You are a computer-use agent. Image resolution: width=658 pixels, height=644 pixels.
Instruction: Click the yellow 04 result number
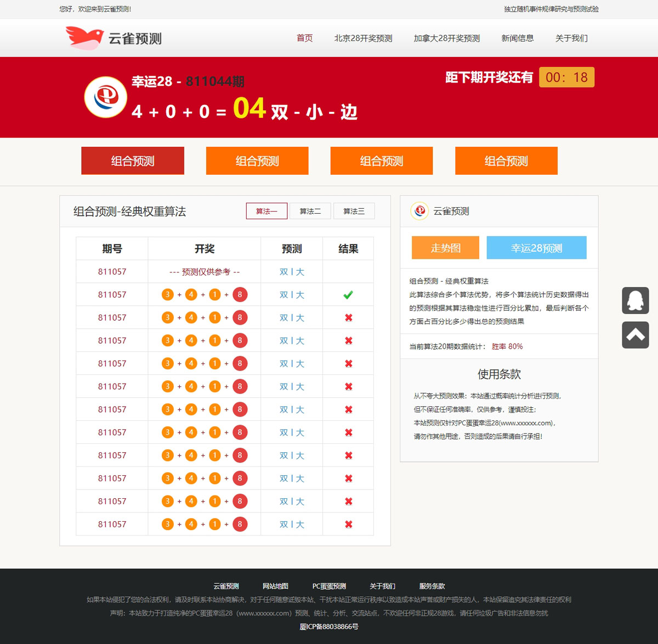point(249,108)
